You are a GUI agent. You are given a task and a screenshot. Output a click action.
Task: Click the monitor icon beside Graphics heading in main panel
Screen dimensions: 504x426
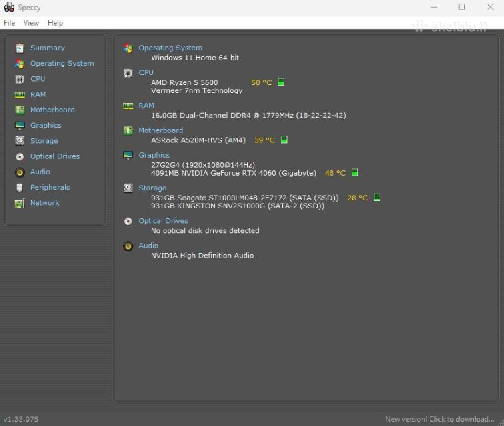128,155
